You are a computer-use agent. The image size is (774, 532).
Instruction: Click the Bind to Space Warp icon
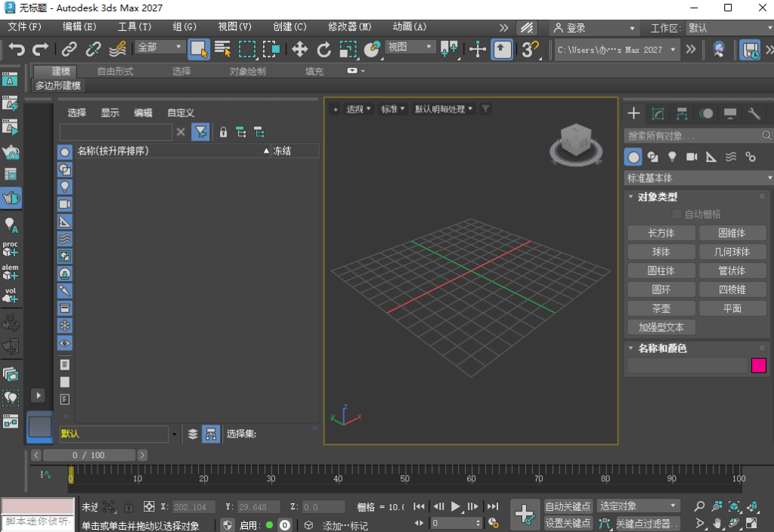117,49
